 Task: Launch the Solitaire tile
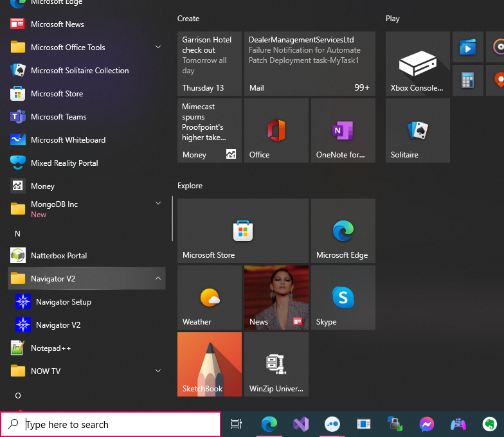418,130
